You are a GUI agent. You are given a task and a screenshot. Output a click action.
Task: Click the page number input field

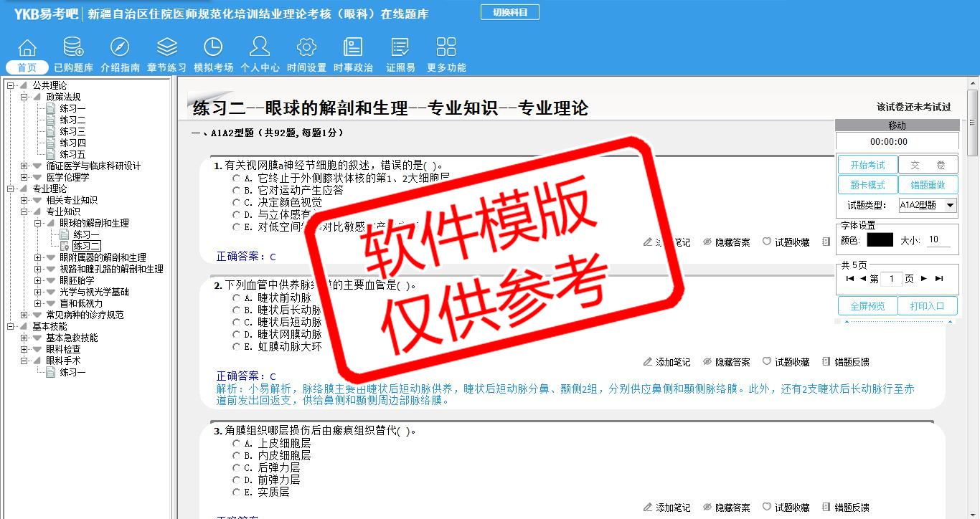point(891,279)
